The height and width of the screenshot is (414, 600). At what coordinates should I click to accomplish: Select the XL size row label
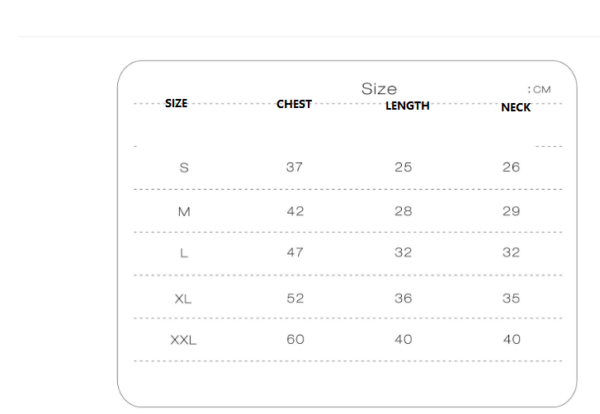(183, 299)
